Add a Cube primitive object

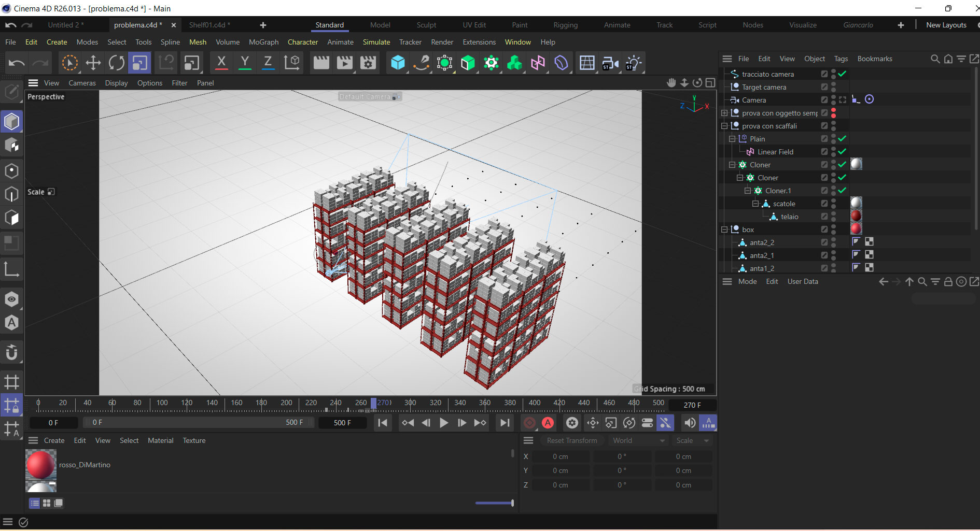[398, 63]
